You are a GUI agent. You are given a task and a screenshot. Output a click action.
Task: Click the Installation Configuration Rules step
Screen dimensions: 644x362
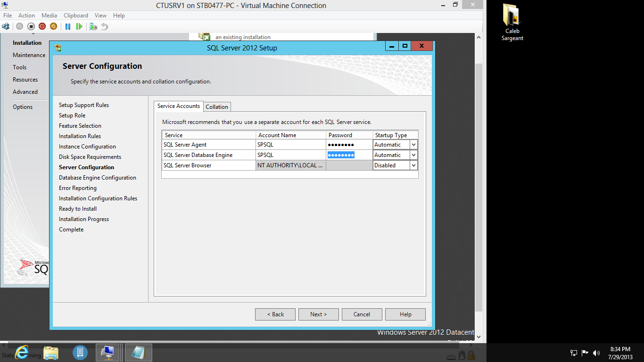98,198
